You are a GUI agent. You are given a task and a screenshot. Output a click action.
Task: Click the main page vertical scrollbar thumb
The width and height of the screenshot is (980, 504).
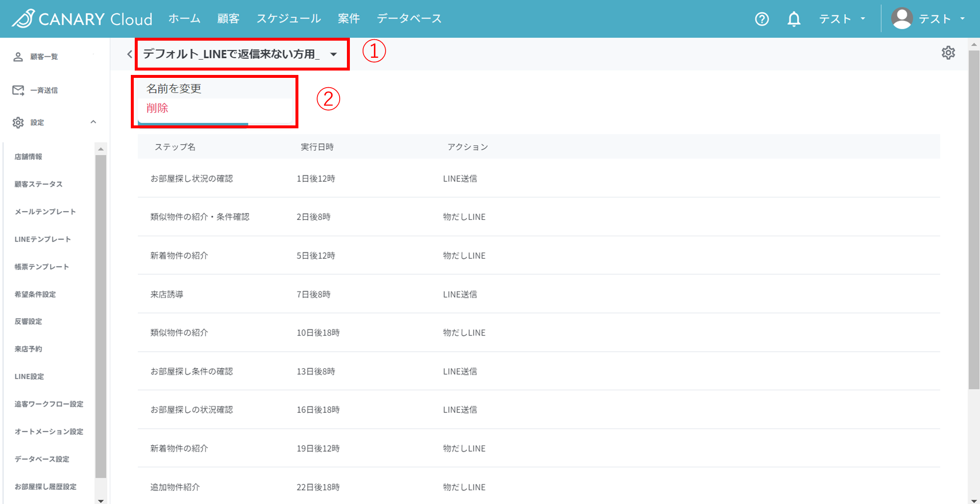974,219
